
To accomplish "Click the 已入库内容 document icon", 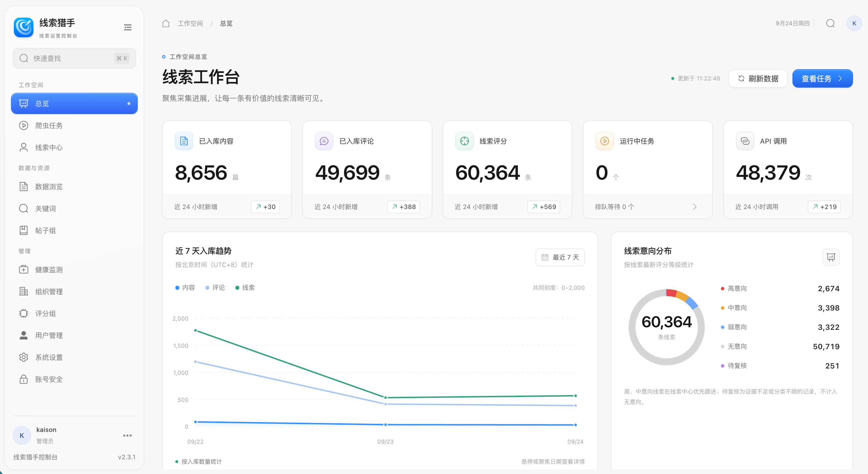I will [x=184, y=141].
